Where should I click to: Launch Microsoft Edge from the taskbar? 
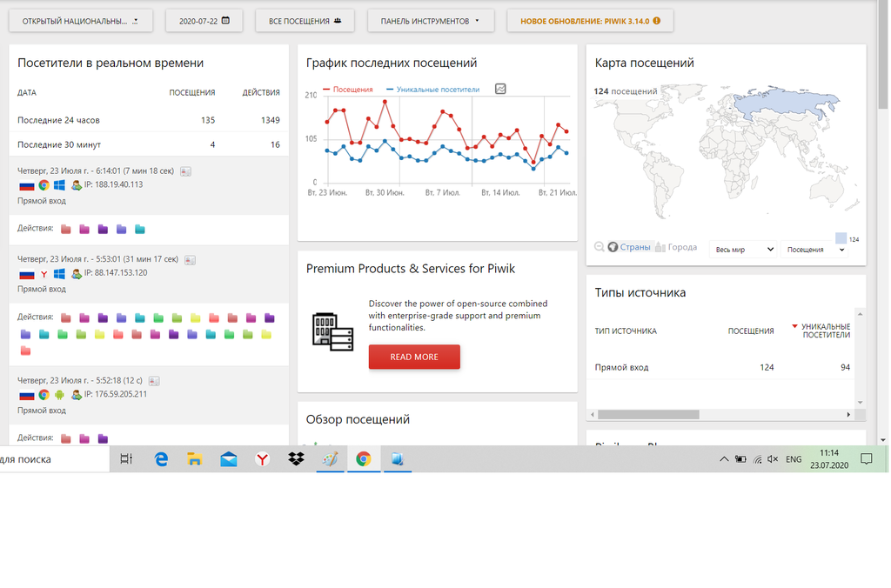pyautogui.click(x=161, y=459)
